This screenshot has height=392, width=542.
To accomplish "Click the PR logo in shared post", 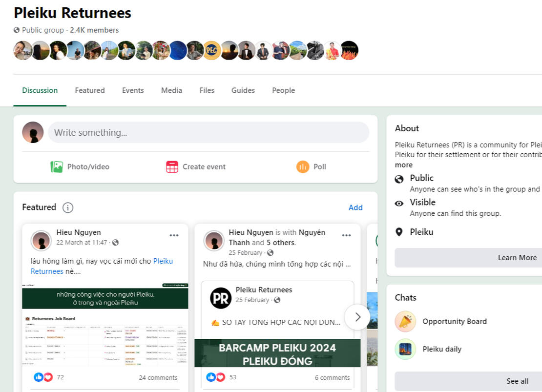I will 221,298.
